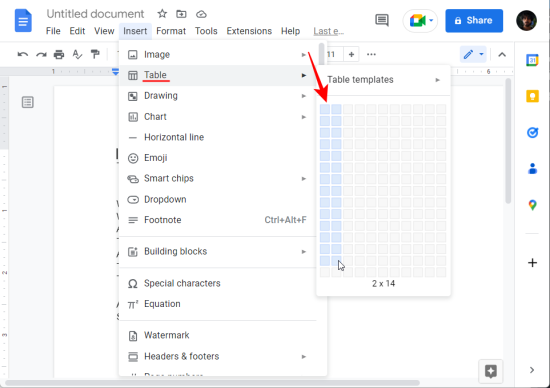550x388 pixels.
Task: Open the comment history icon
Action: (x=382, y=20)
